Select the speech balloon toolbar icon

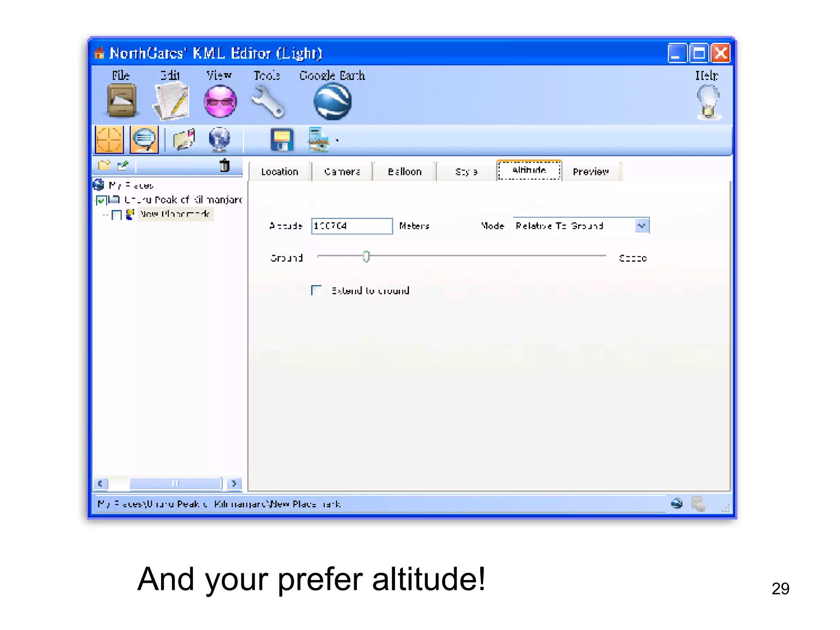coord(144,139)
